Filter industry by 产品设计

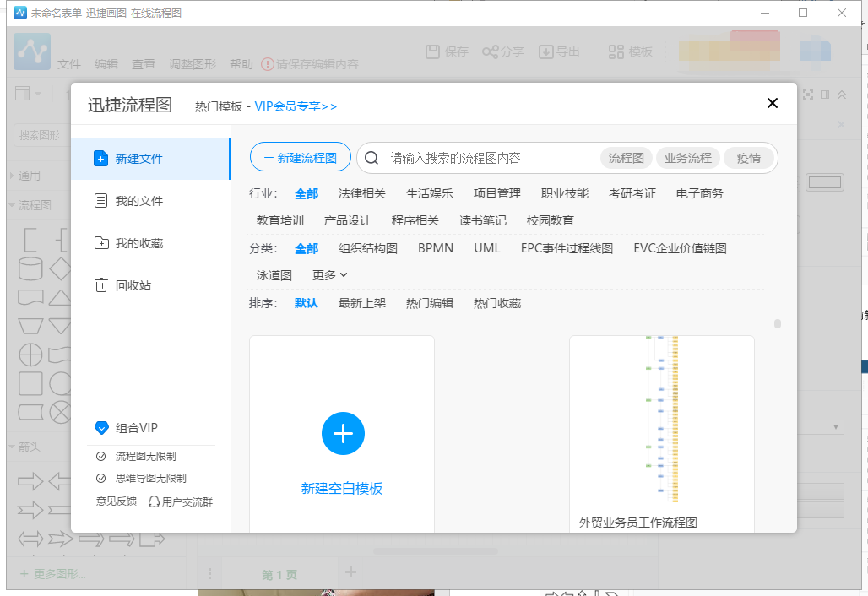click(x=347, y=221)
